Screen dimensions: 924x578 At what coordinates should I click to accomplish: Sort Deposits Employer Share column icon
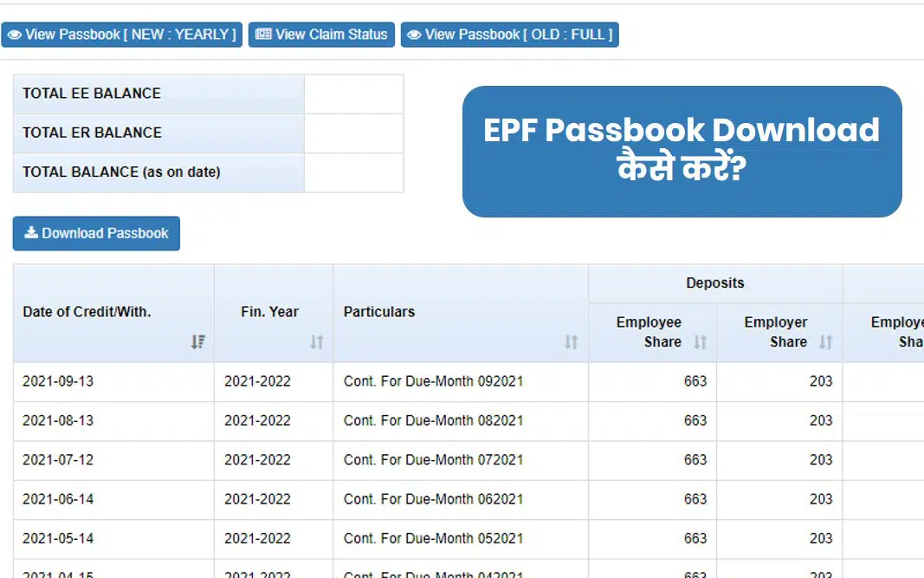coord(826,342)
